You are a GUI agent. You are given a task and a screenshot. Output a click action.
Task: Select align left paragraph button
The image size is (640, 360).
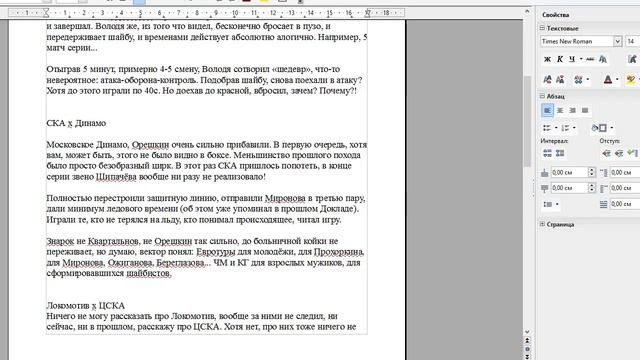[x=547, y=110]
